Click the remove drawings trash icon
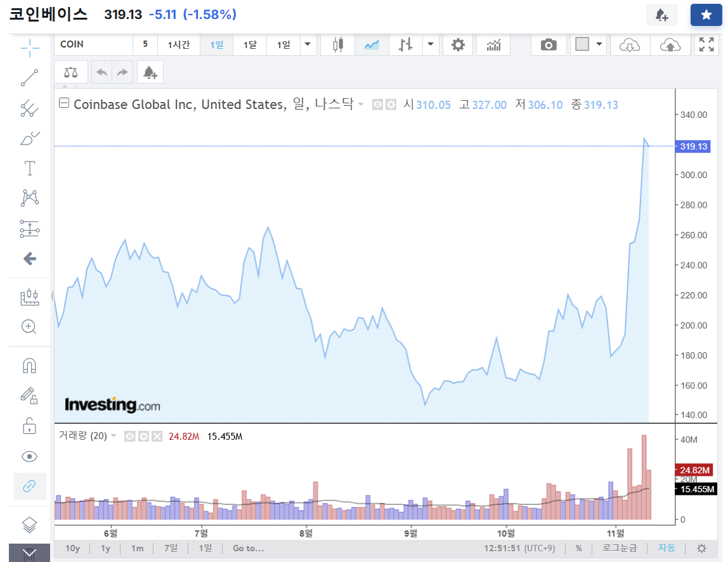The height and width of the screenshot is (562, 728). tap(29, 552)
